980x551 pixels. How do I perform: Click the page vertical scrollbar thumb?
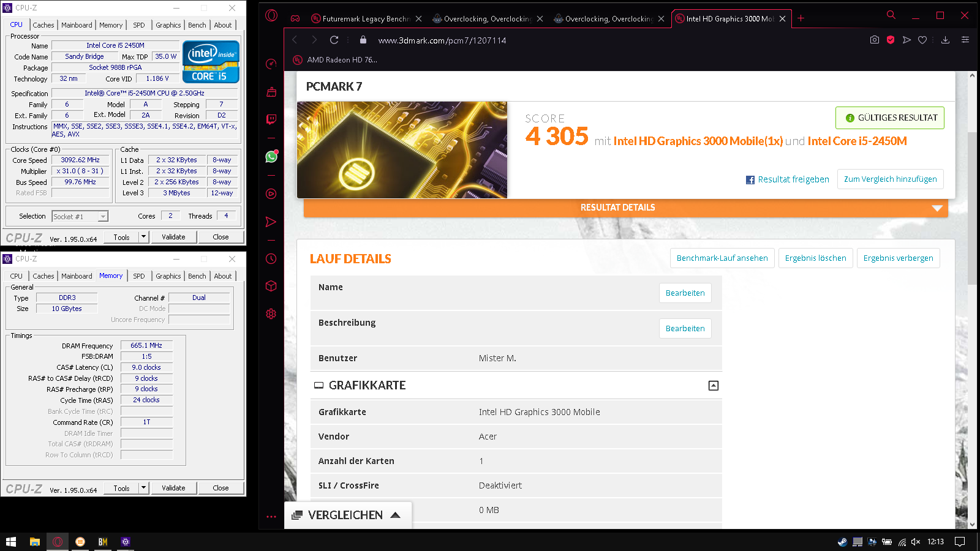(972, 208)
